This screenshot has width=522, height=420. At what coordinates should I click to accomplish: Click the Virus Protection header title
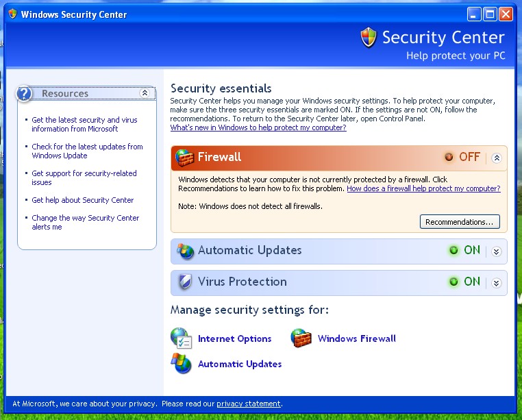[x=243, y=282]
